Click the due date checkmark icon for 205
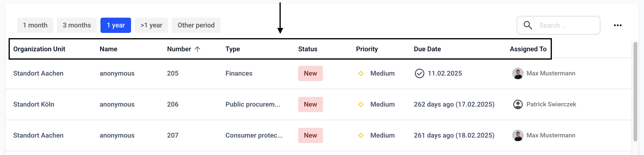The width and height of the screenshot is (644, 155). (419, 73)
